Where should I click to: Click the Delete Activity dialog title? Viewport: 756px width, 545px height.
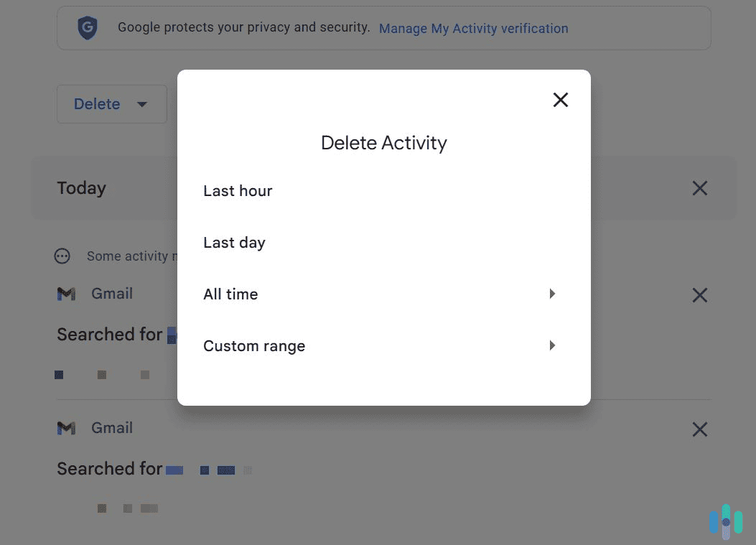tap(384, 143)
